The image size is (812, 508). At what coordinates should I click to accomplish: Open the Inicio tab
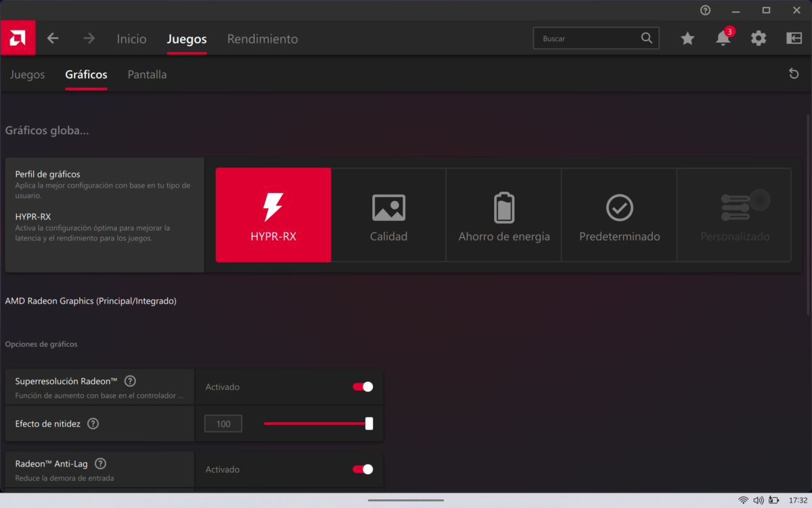tap(131, 39)
